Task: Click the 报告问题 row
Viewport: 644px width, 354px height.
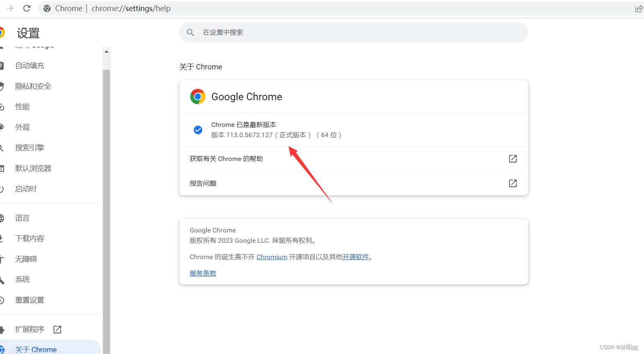Action: (354, 183)
